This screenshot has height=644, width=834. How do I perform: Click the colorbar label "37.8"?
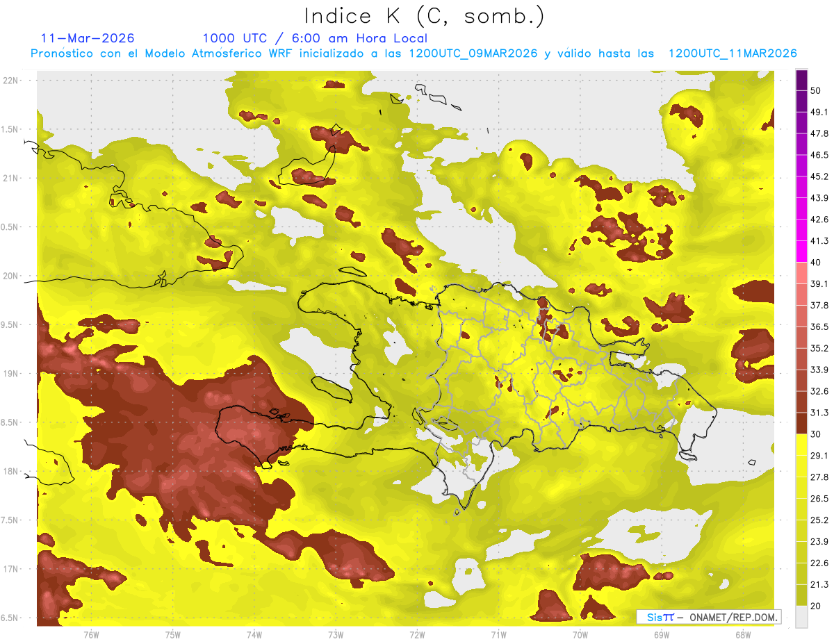click(819, 305)
